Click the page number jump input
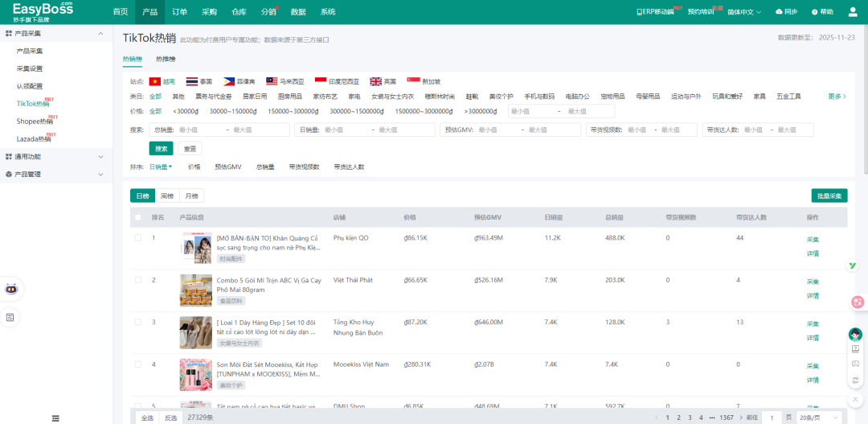The height and width of the screenshot is (424, 868). pyautogui.click(x=772, y=418)
